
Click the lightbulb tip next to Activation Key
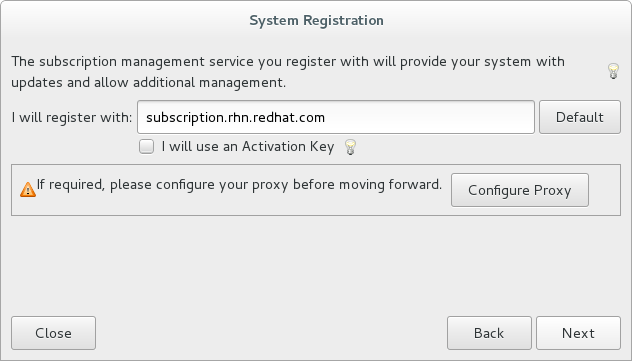(x=350, y=147)
